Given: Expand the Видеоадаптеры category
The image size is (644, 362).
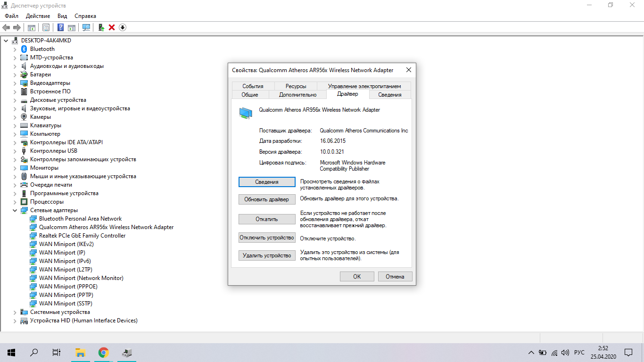Looking at the screenshot, I should tap(15, 83).
